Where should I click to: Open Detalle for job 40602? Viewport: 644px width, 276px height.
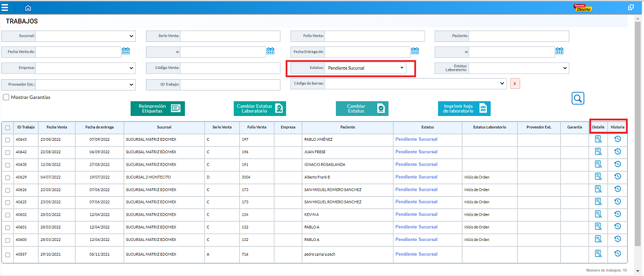pos(598,214)
